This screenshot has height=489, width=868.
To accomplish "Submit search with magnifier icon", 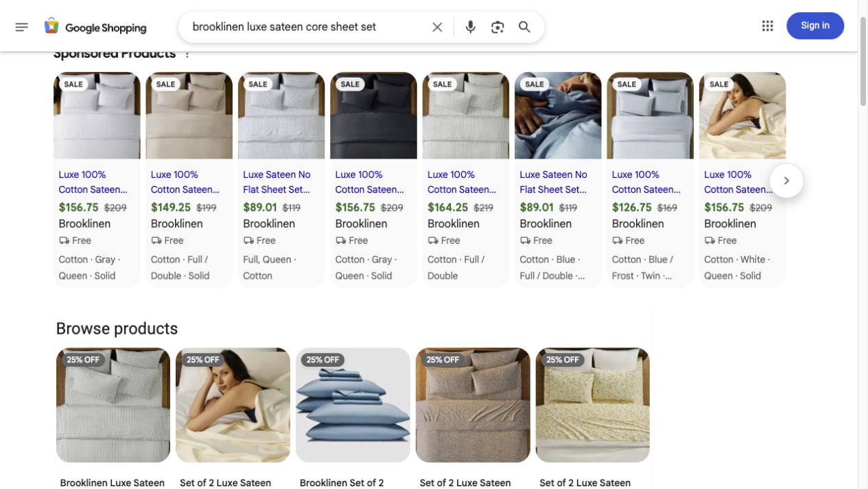I will click(524, 27).
